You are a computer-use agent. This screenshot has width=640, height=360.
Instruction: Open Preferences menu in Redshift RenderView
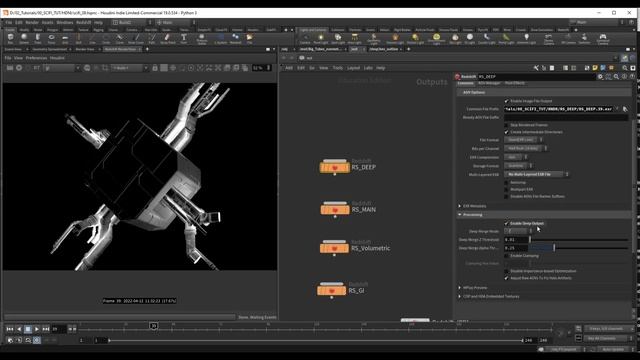[x=36, y=58]
